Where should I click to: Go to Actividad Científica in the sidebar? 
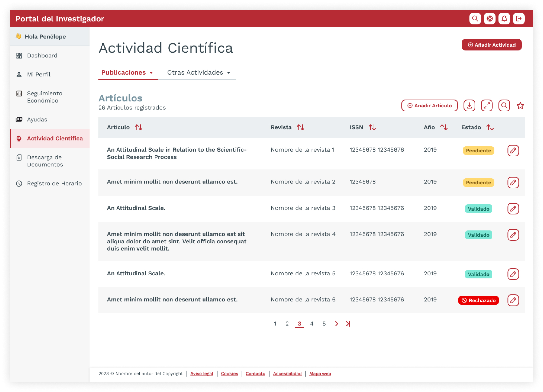tap(55, 139)
